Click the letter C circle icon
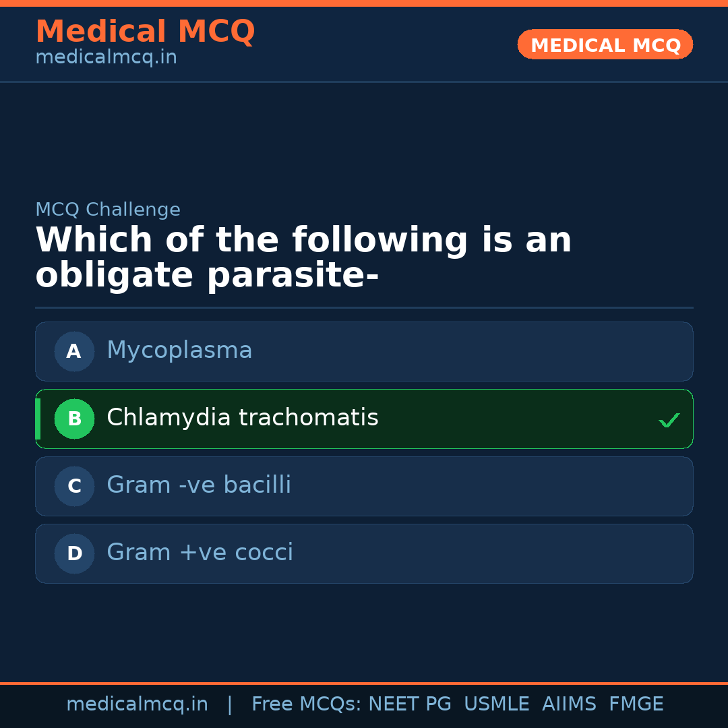Image resolution: width=728 pixels, height=728 pixels. (x=74, y=486)
